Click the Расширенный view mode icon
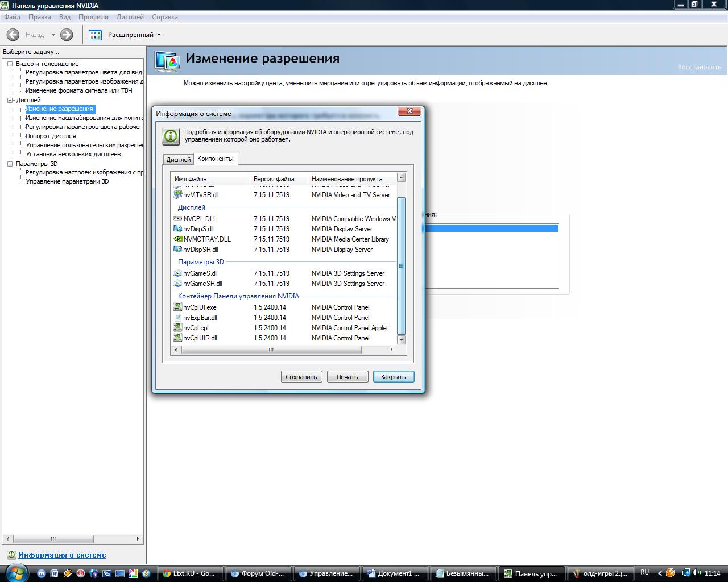 pyautogui.click(x=96, y=35)
